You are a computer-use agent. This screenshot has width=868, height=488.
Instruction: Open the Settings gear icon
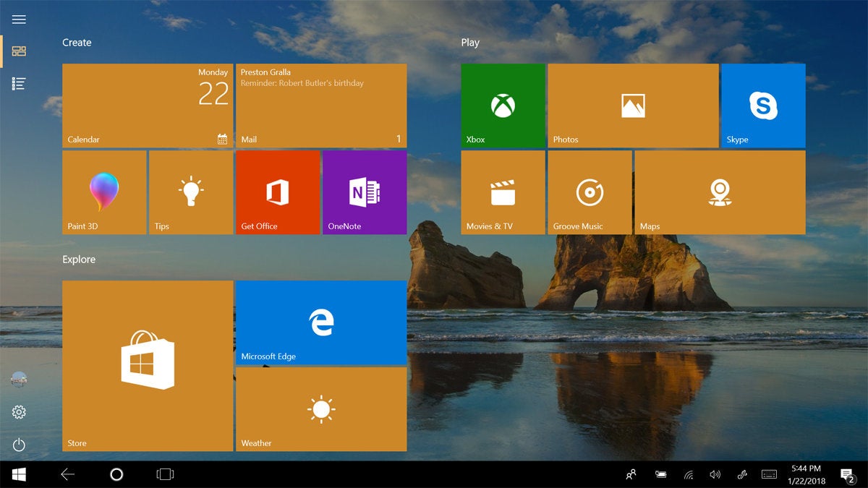tap(19, 412)
